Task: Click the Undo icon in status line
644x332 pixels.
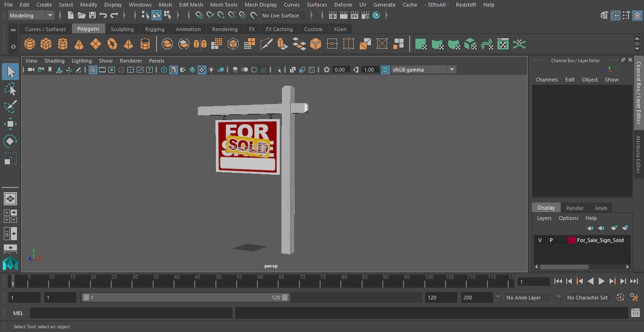Action: click(x=103, y=16)
